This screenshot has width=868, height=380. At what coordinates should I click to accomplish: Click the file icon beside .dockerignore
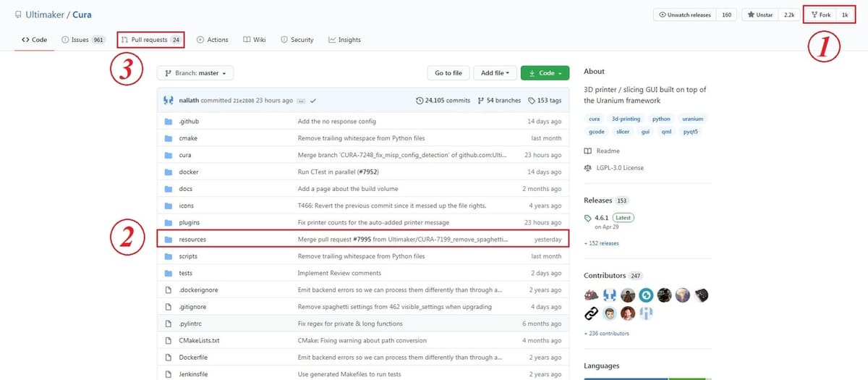click(168, 290)
